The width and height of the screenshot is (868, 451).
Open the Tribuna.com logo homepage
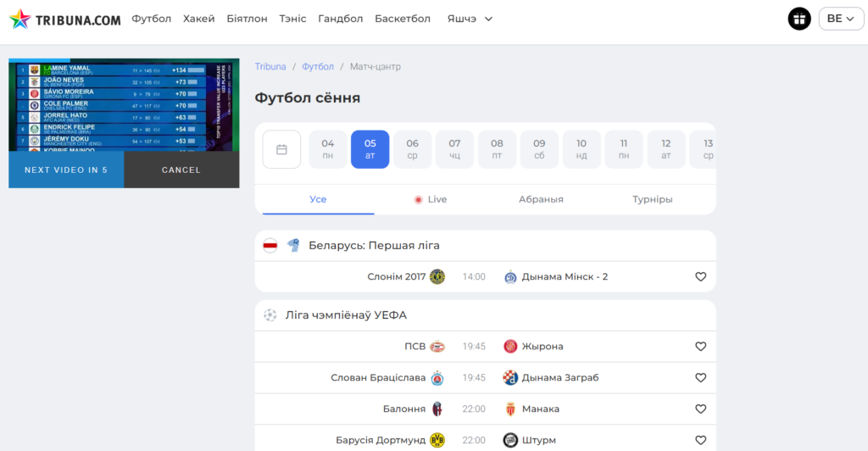pos(65,19)
